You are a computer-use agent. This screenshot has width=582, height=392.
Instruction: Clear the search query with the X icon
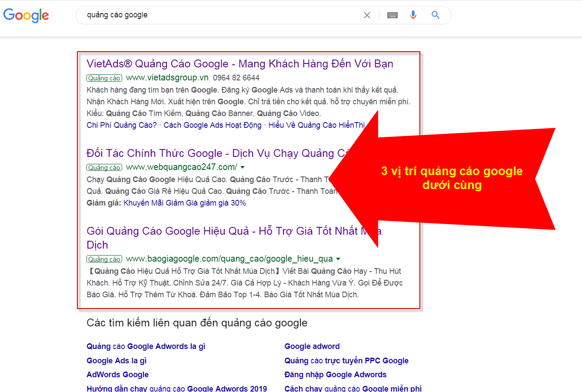point(367,15)
